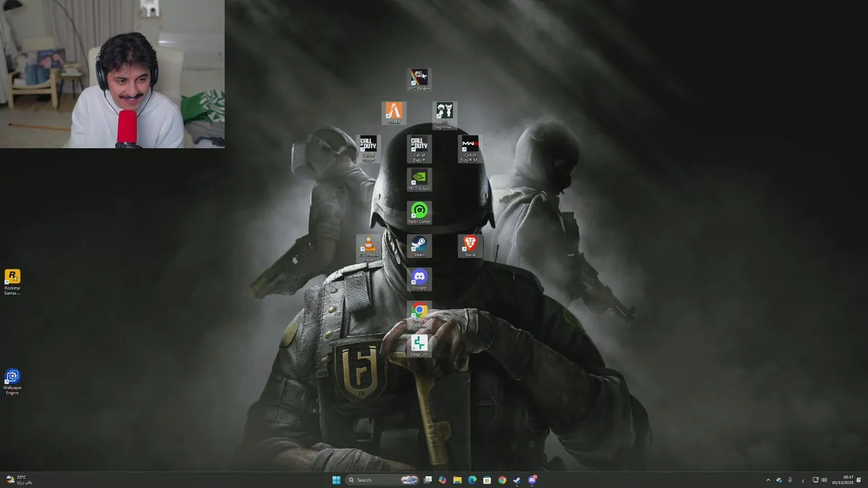Select the Discord desktop shortcut
The width and height of the screenshot is (868, 488).
[x=419, y=279]
